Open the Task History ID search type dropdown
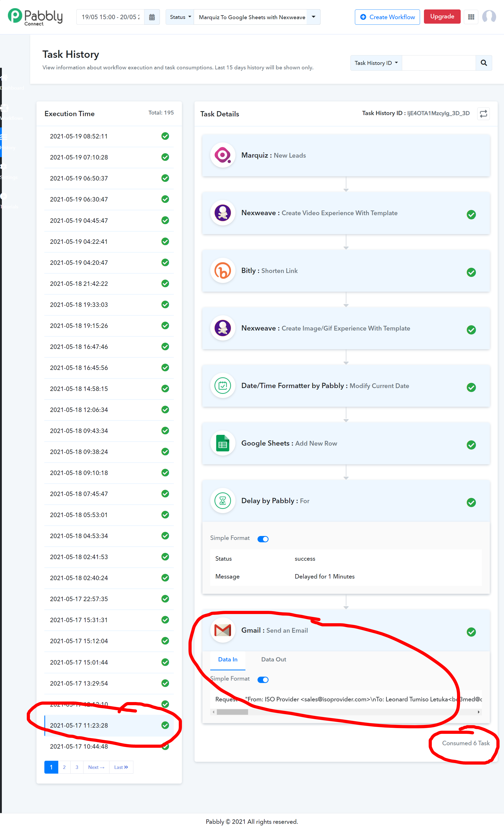 376,63
